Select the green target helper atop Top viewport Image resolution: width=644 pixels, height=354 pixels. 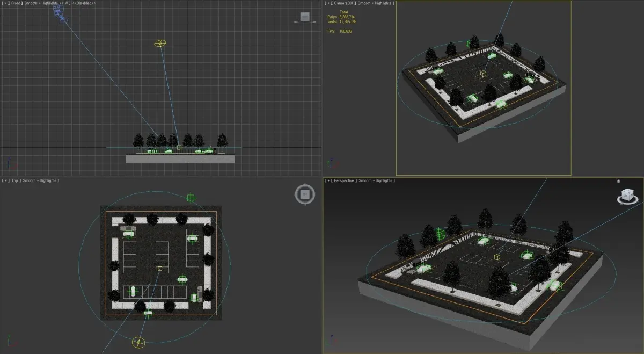(x=191, y=198)
